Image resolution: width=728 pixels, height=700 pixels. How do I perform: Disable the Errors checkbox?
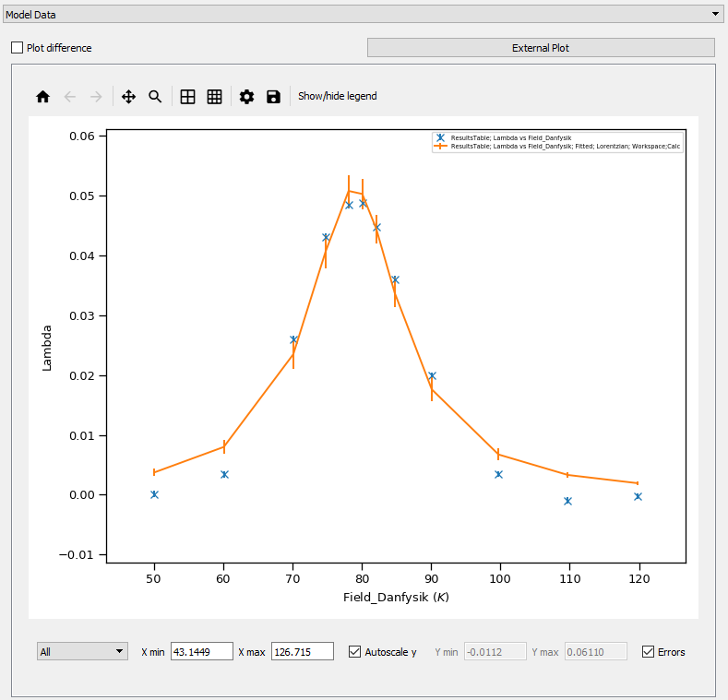648,652
